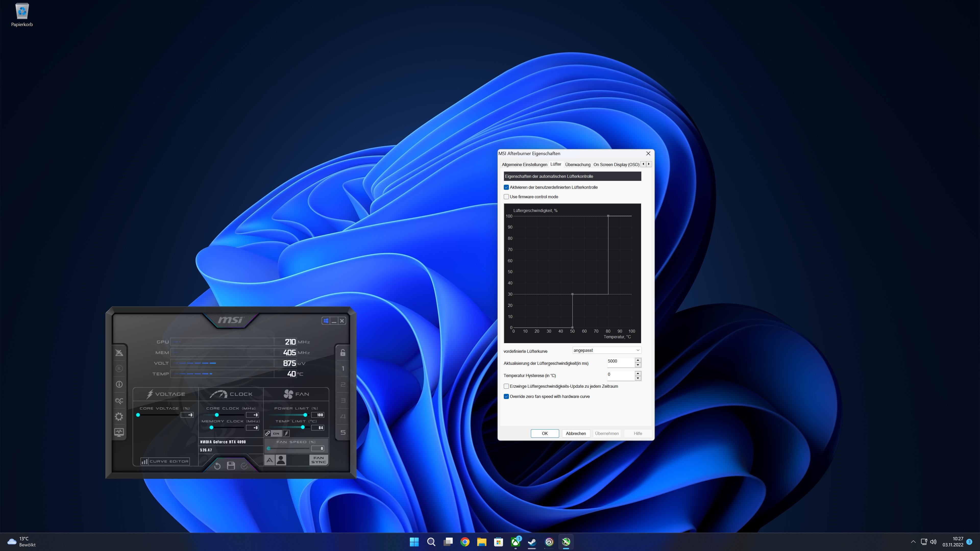Open taskbar Search

point(431,542)
